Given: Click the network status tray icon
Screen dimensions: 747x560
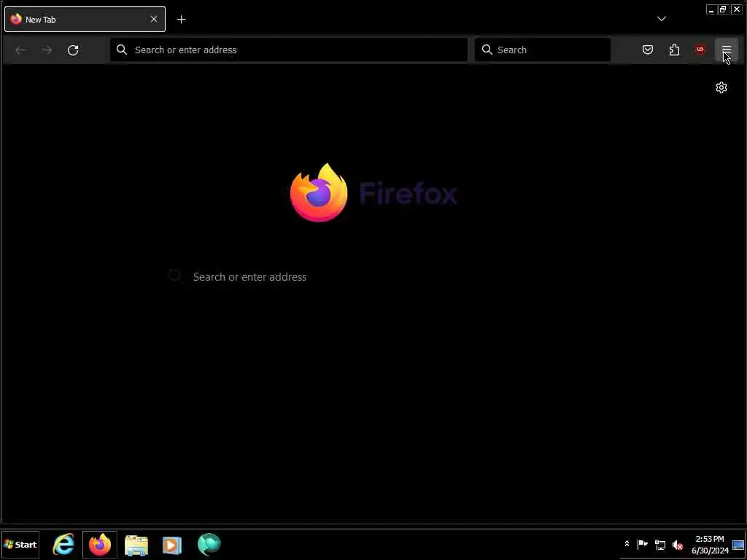Looking at the screenshot, I should [659, 544].
